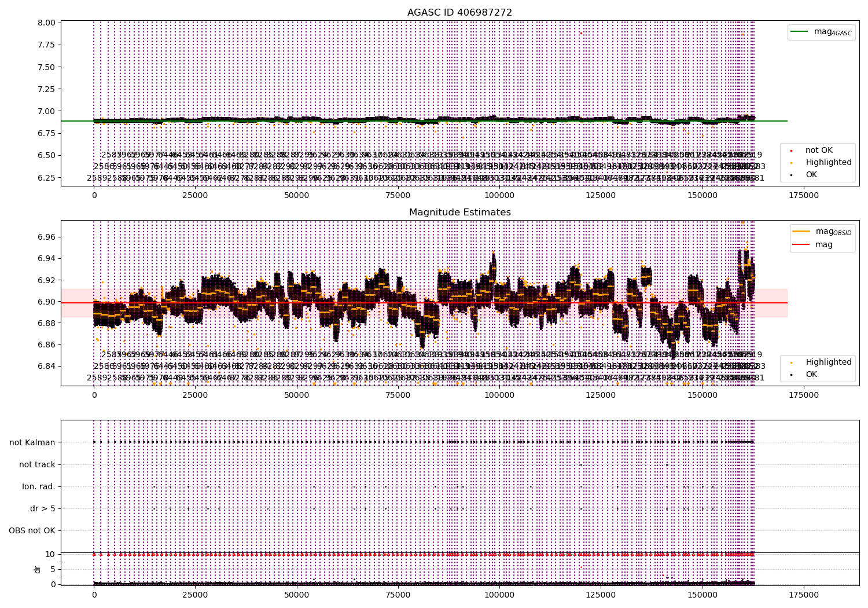Click the 6.86 y-axis tick label

(x=47, y=345)
